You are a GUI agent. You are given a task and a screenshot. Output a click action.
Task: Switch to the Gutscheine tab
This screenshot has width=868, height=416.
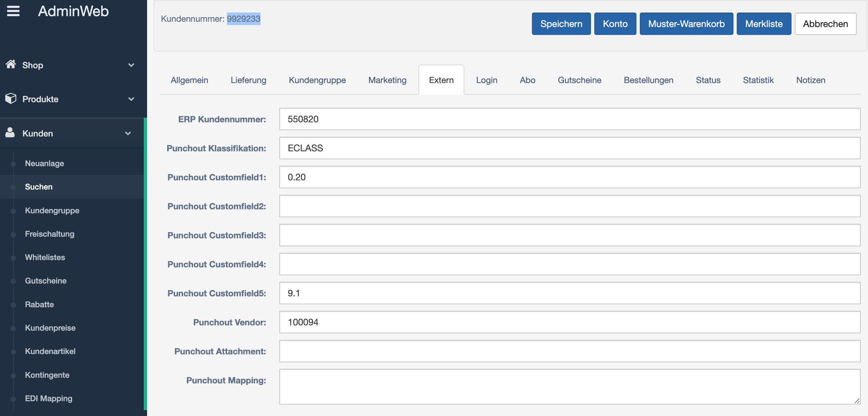579,80
